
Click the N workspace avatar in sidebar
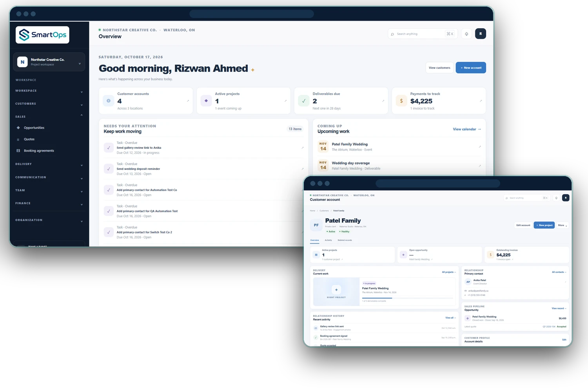(x=22, y=62)
